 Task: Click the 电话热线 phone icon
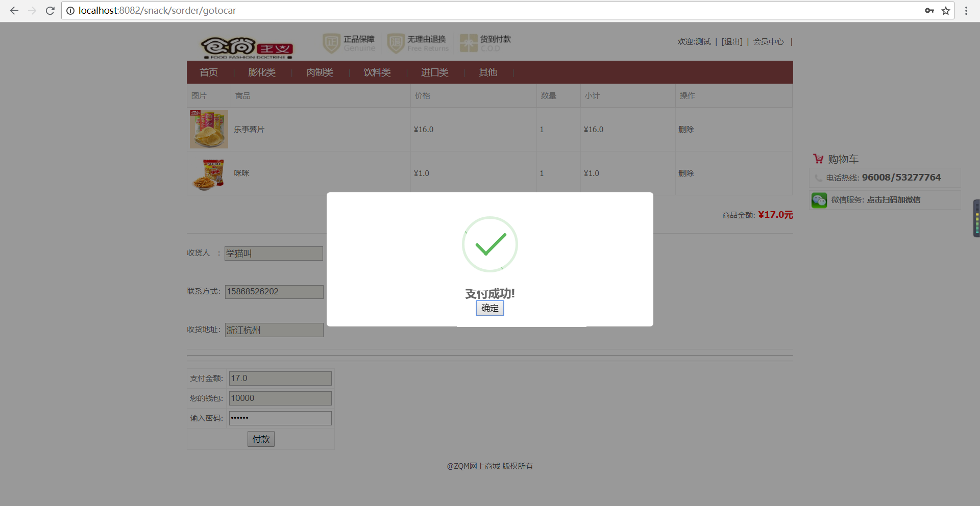click(819, 178)
